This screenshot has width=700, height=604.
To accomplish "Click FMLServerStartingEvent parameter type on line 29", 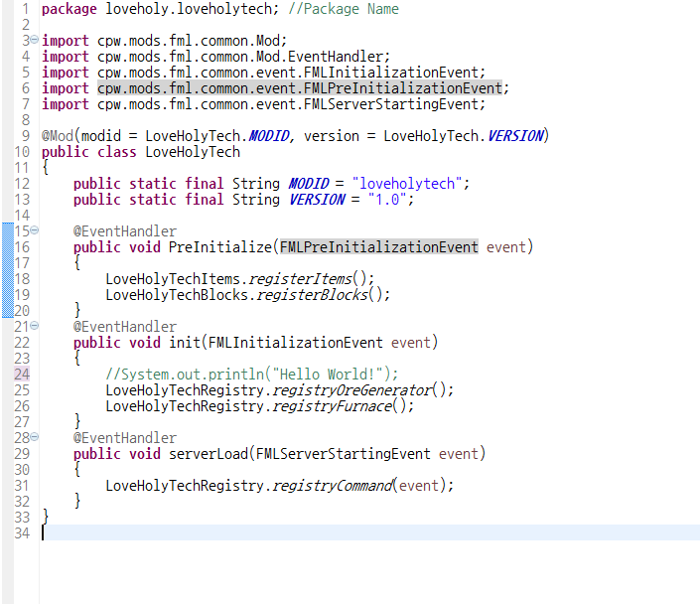I will pyautogui.click(x=344, y=454).
